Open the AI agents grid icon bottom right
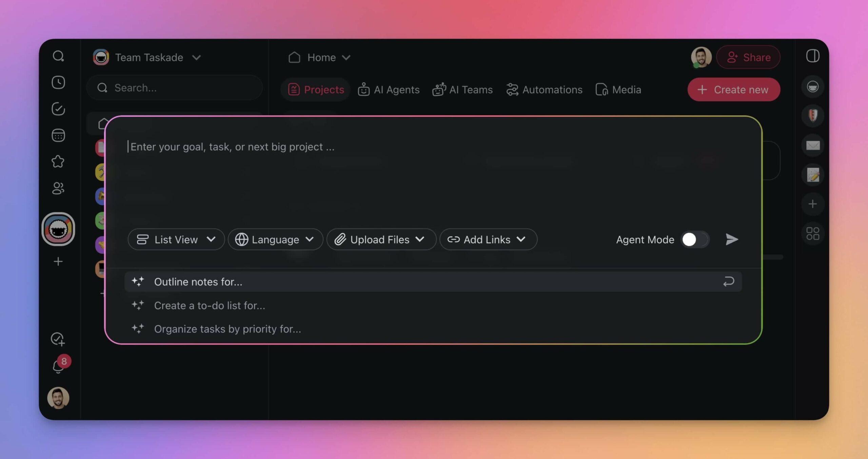This screenshot has width=868, height=459. (813, 233)
